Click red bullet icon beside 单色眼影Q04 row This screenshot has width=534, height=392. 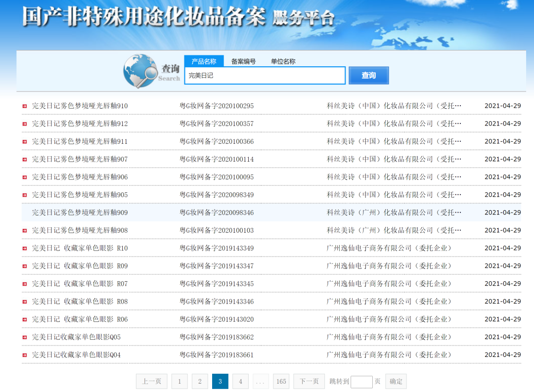tap(25, 355)
